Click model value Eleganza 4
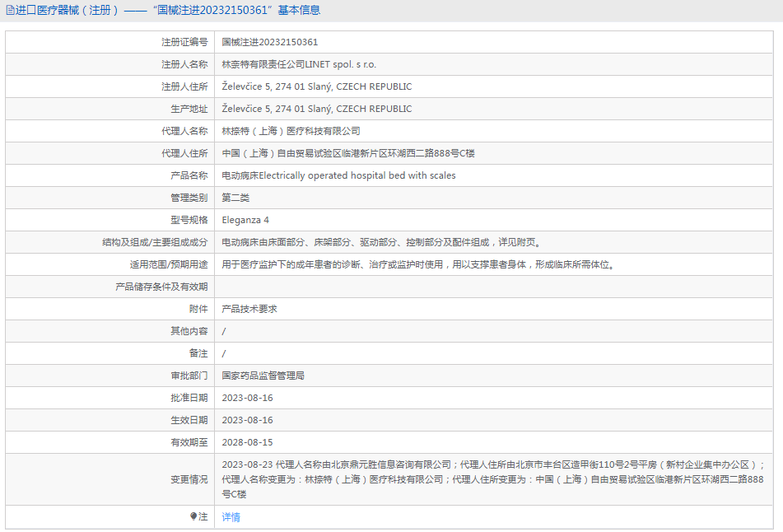The height and width of the screenshot is (532, 783). [x=245, y=220]
